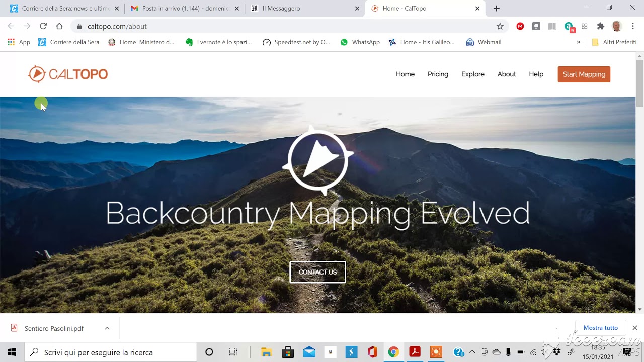The height and width of the screenshot is (362, 644).
Task: Click the open-book reader extension icon
Action: tap(552, 26)
